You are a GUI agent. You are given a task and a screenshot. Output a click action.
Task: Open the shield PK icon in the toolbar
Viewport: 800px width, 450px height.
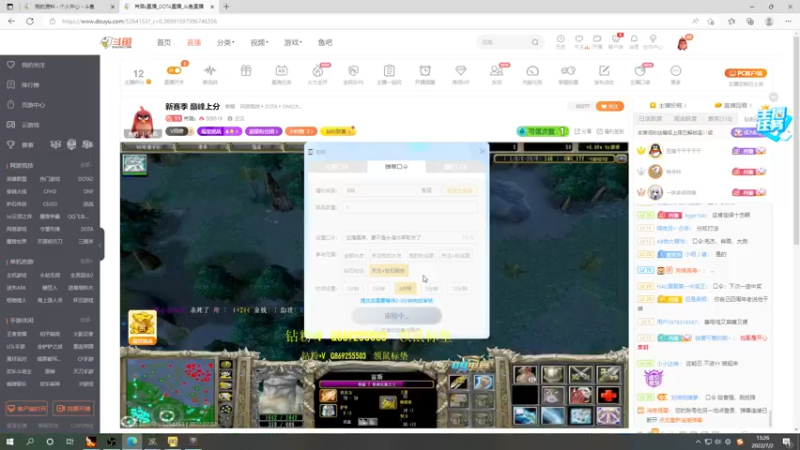click(x=353, y=70)
